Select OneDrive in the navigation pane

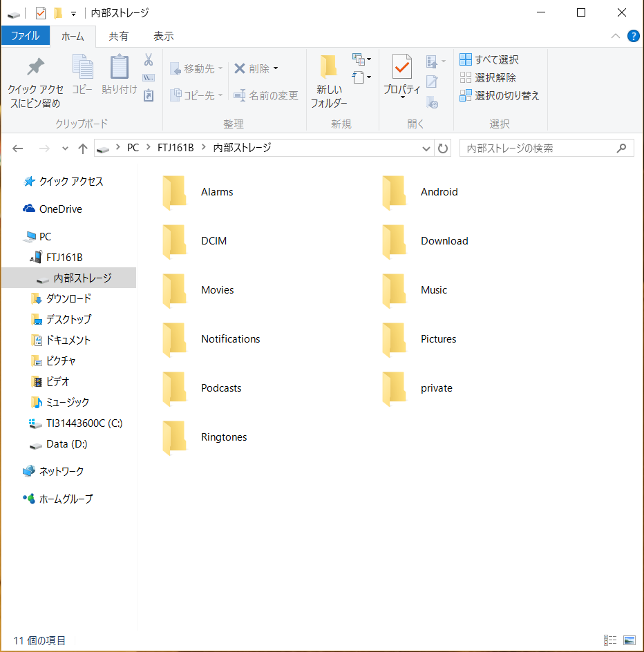click(x=60, y=209)
